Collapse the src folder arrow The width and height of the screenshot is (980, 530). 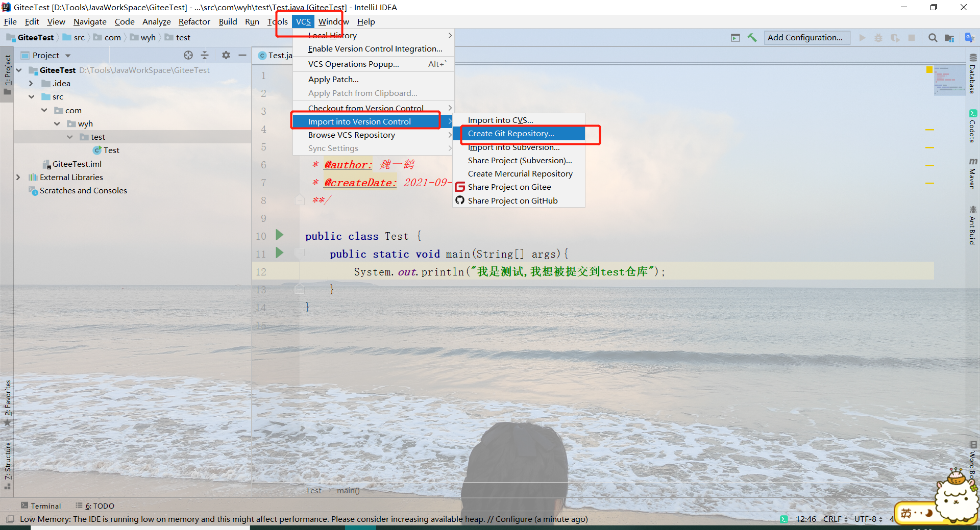(x=31, y=96)
